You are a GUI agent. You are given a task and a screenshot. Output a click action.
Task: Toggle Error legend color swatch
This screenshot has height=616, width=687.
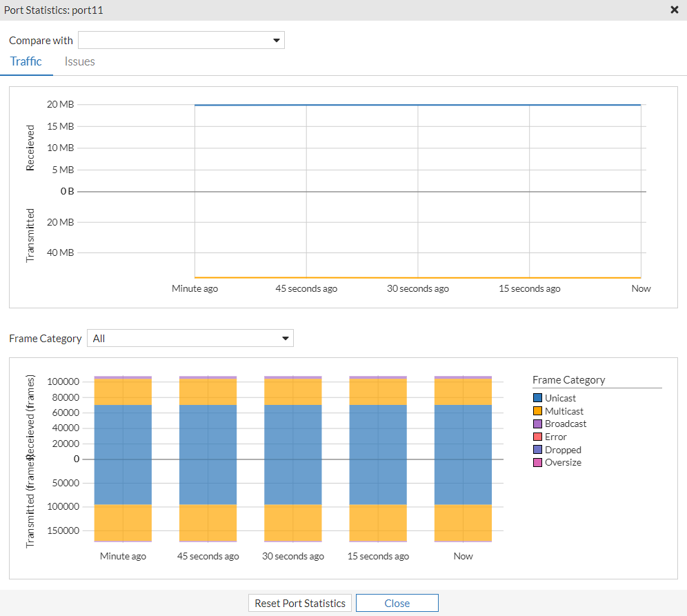538,437
